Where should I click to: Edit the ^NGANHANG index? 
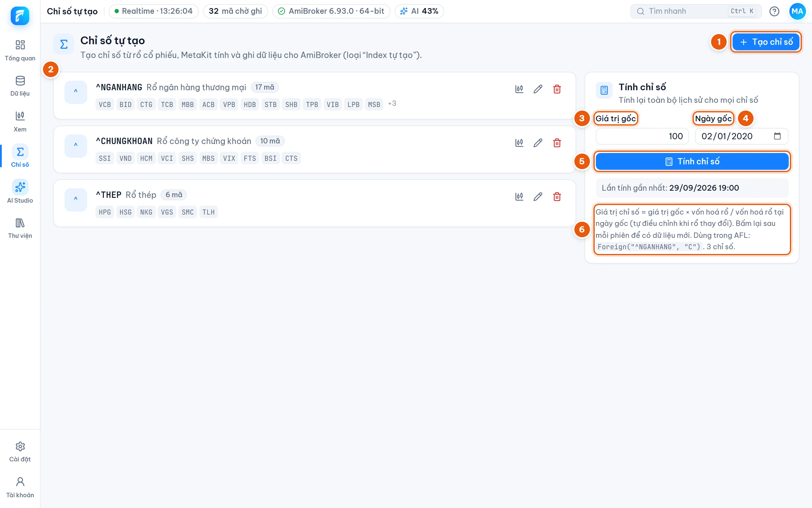tap(538, 89)
